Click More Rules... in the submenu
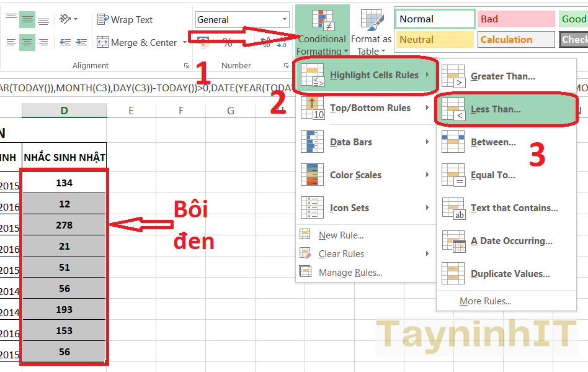 485,301
